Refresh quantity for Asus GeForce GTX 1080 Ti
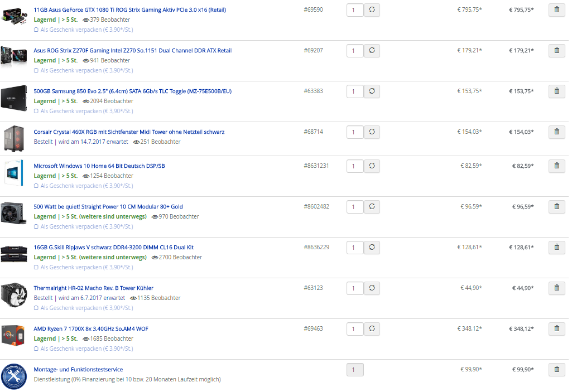572x392 pixels. coord(372,10)
